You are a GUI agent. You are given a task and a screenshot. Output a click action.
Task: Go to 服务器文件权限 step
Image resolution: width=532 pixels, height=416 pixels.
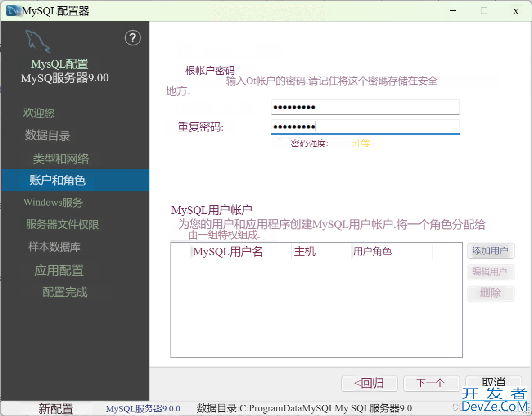[x=63, y=224]
